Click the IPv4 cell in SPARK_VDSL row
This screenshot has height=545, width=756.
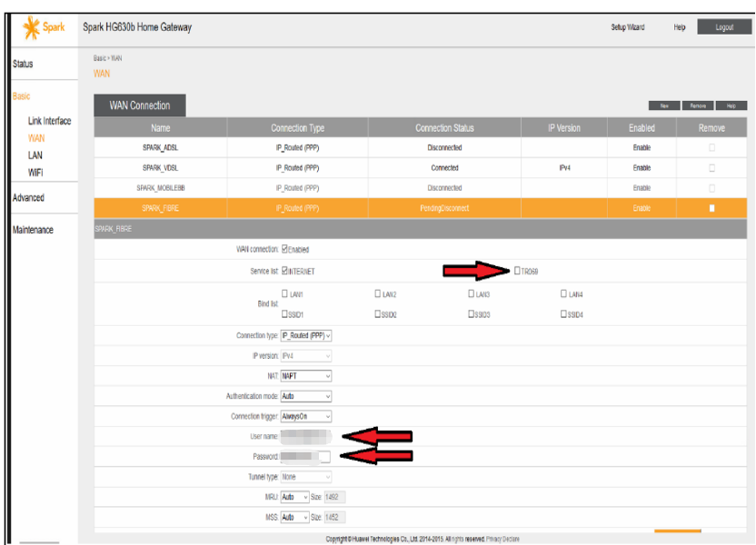(564, 168)
